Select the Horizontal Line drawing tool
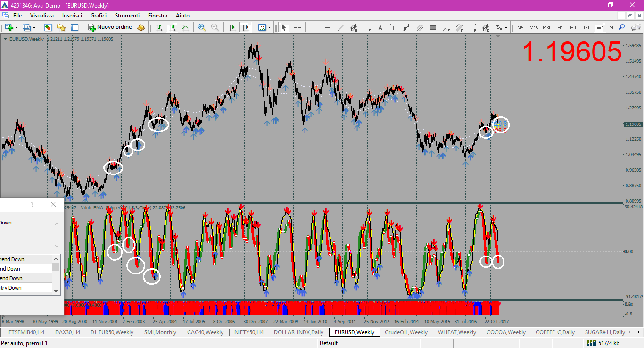The image size is (644, 348). tap(327, 27)
